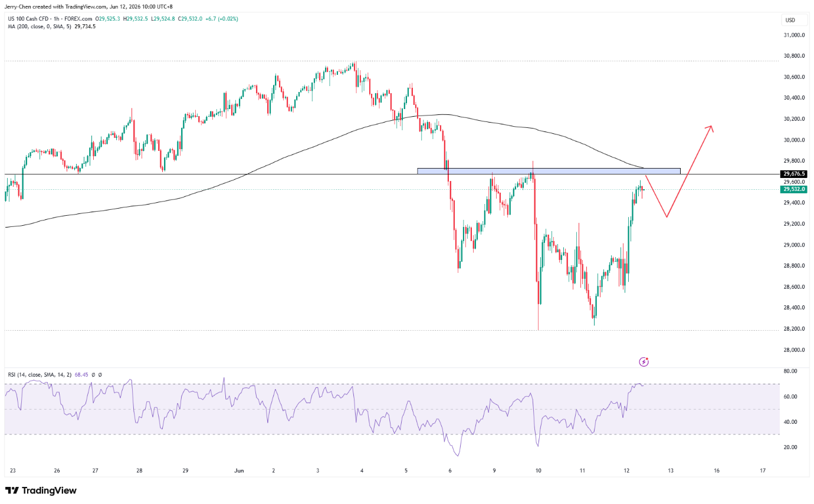The width and height of the screenshot is (814, 504).
Task: Click the low price L29,524.8
Action: coord(163,19)
